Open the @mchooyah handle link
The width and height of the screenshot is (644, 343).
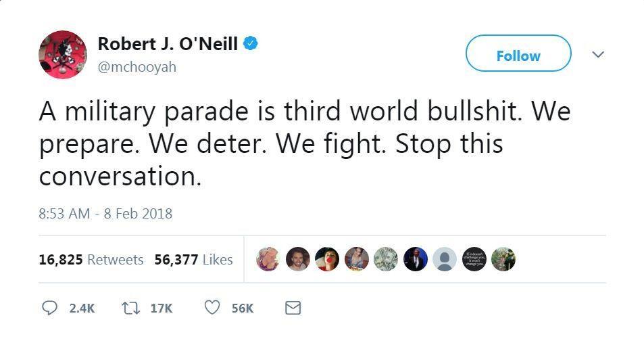[137, 66]
